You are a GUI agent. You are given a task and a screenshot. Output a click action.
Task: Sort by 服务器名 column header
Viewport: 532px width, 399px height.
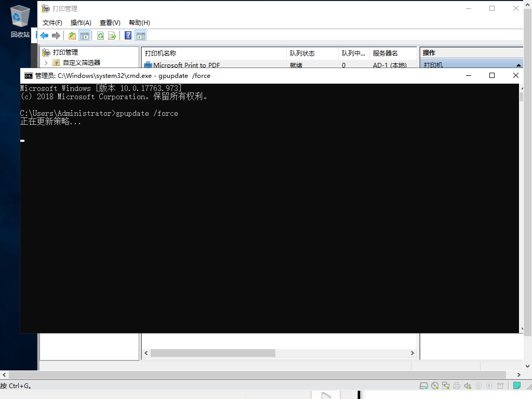(x=393, y=54)
